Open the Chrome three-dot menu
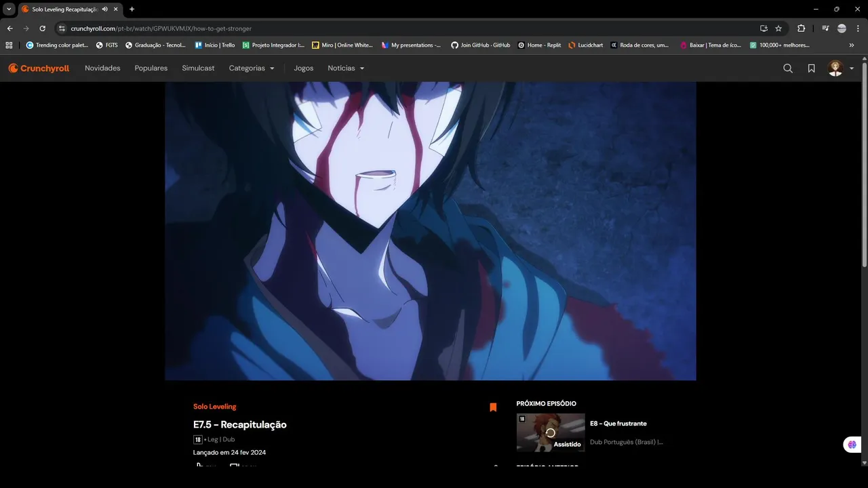 tap(858, 28)
